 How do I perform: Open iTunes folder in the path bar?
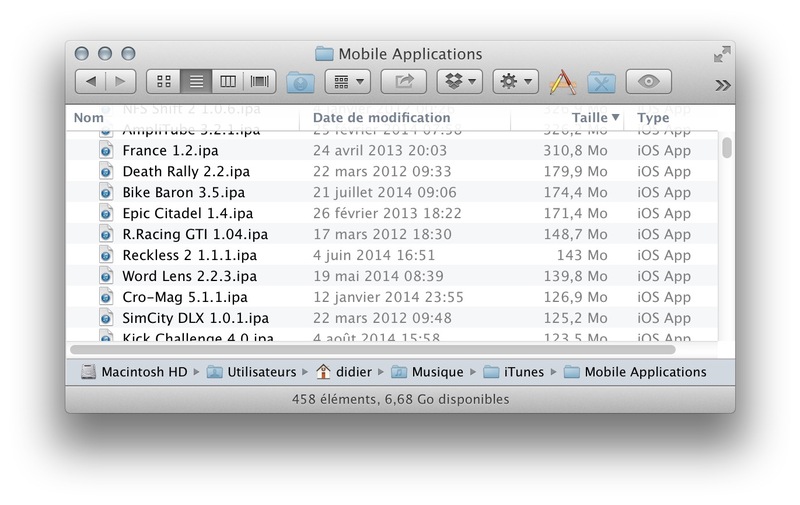point(513,372)
